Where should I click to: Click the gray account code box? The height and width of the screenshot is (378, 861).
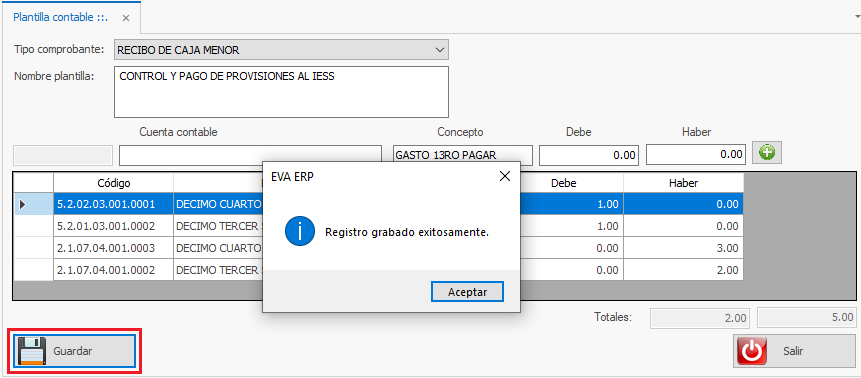click(x=63, y=155)
